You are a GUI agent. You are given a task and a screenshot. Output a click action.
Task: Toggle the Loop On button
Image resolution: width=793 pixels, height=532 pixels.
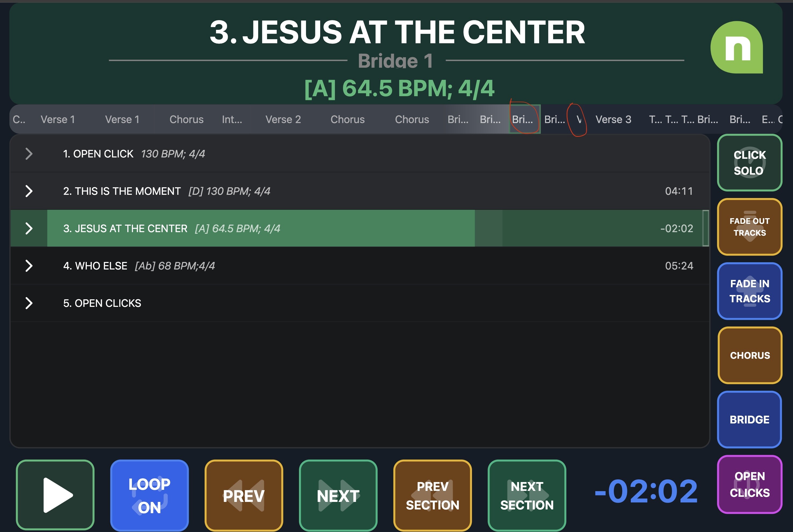click(149, 495)
